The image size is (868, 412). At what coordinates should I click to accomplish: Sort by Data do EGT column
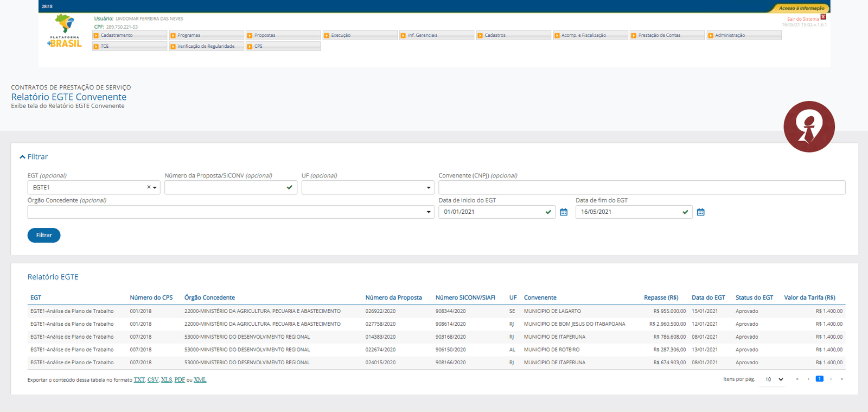tap(709, 297)
